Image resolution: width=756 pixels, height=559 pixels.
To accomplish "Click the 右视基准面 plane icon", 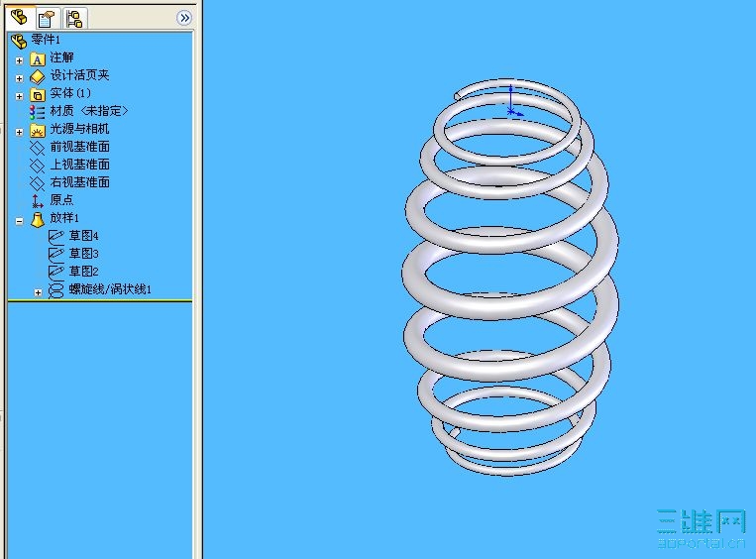I will point(37,183).
